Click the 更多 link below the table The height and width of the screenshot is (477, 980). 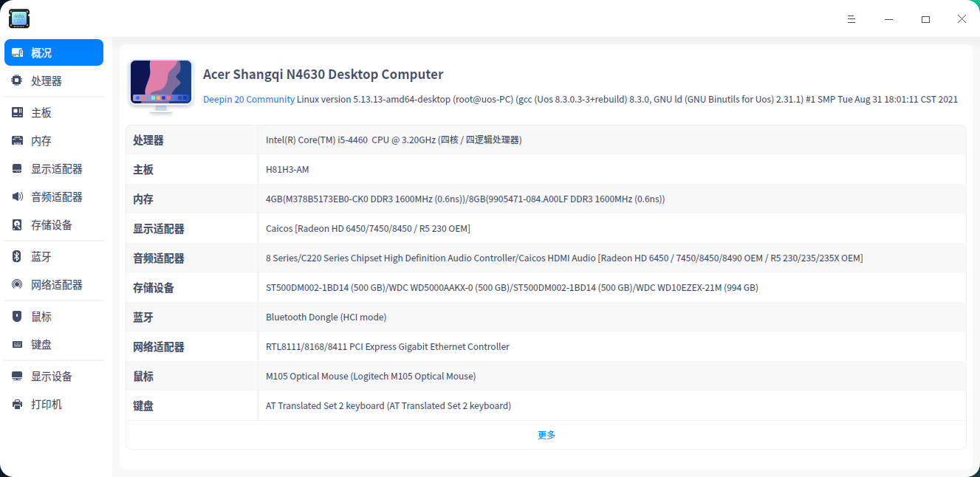pyautogui.click(x=546, y=435)
